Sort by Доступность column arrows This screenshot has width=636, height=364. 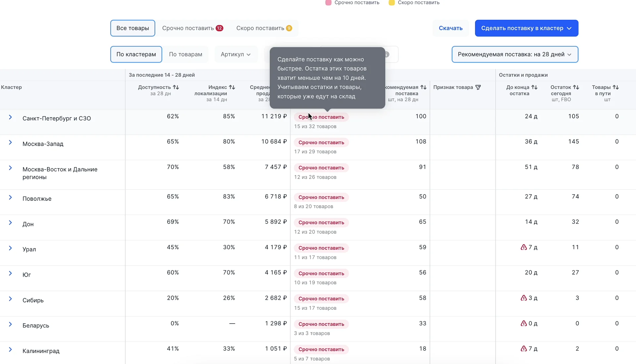click(176, 87)
